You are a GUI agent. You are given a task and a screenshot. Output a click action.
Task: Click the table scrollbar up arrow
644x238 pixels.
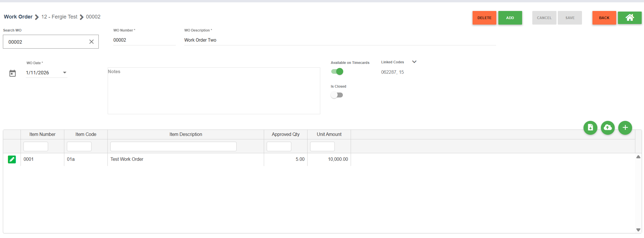pos(638,157)
